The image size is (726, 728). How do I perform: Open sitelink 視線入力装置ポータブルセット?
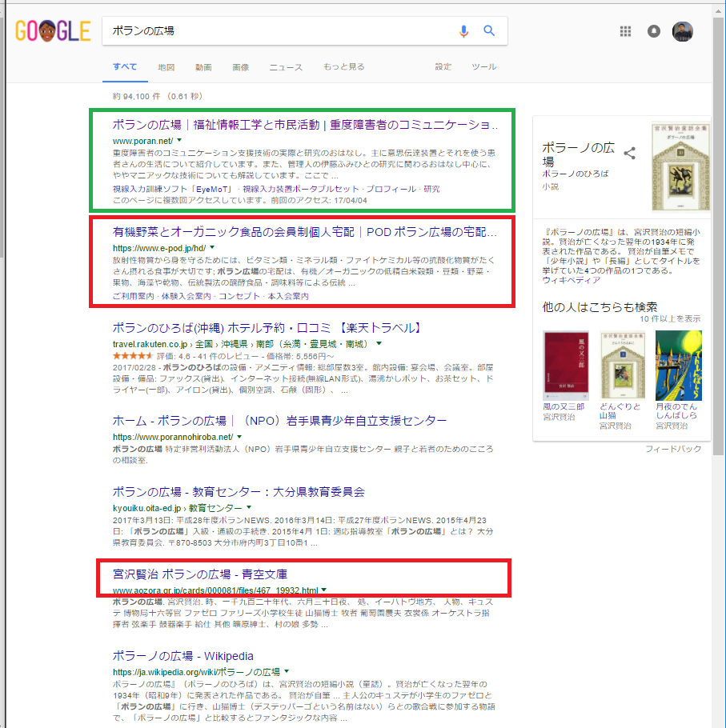point(301,189)
